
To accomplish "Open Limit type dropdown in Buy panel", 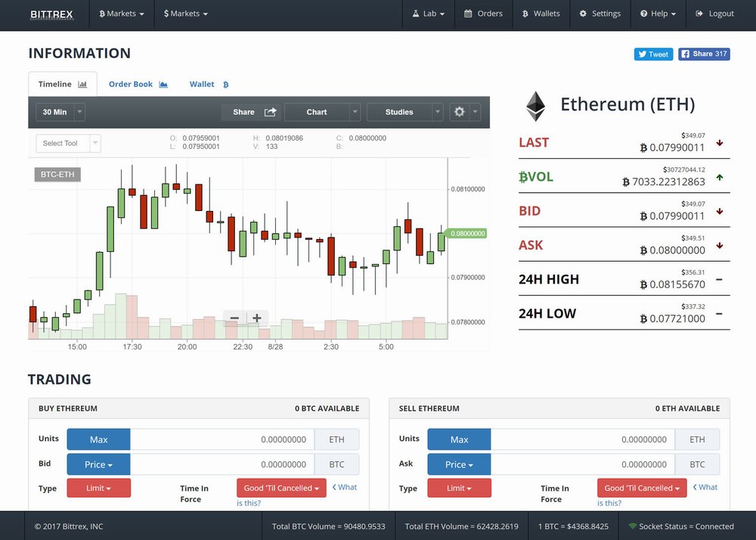I will (98, 488).
